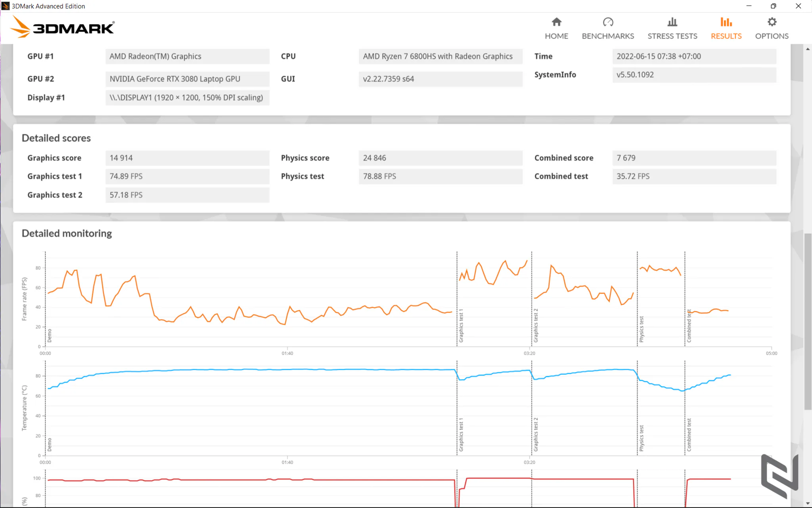
Task: Click Combined test marker on frame rate chart
Action: [689, 326]
